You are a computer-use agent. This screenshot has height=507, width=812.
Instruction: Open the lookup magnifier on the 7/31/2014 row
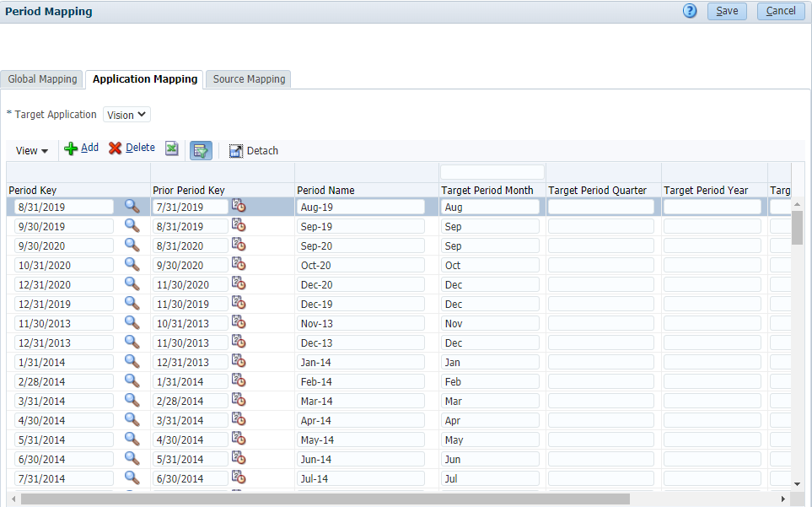pos(132,477)
